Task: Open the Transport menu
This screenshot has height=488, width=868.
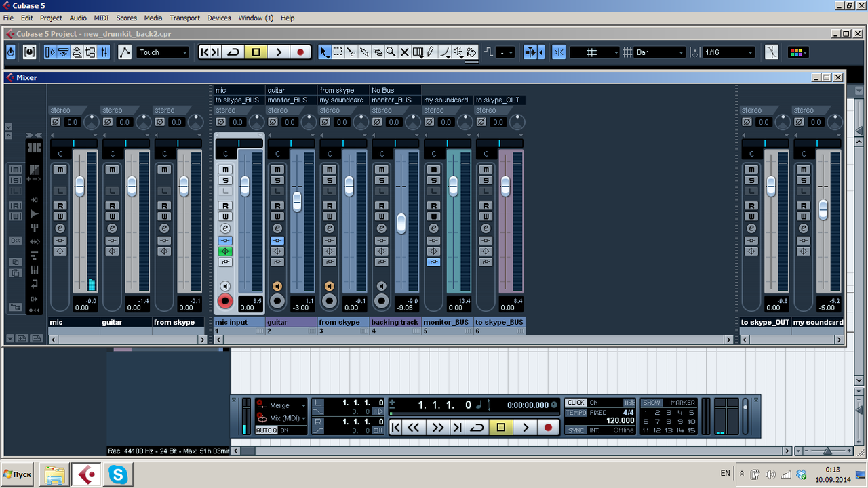Action: [x=184, y=18]
